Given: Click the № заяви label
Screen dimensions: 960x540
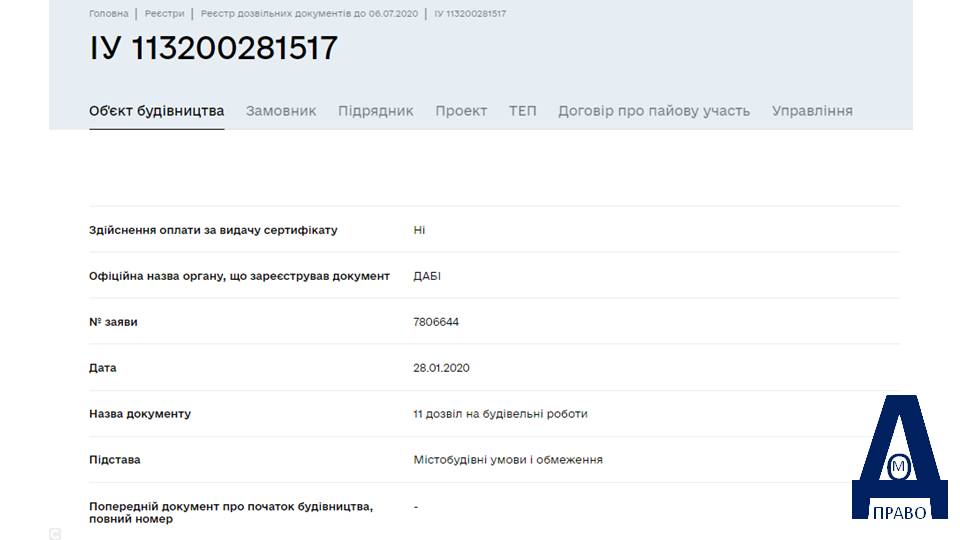Looking at the screenshot, I should (113, 322).
